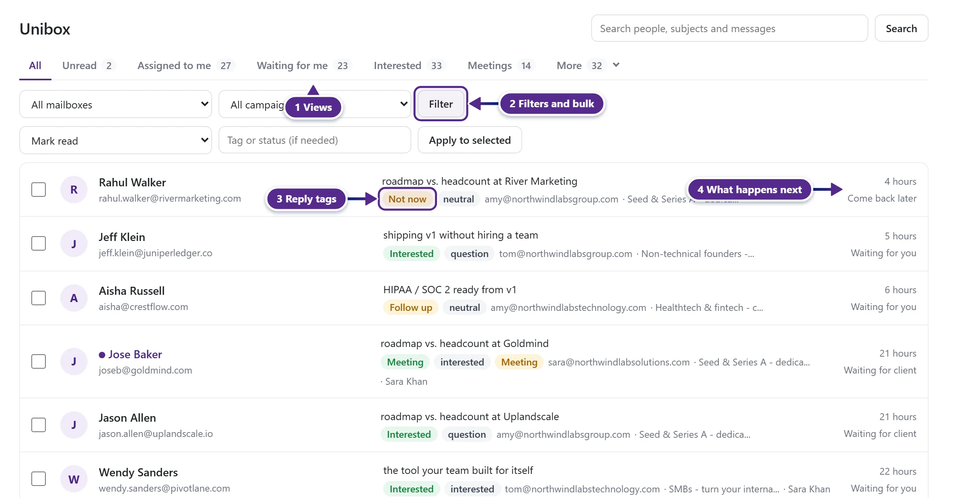Viewport: 980px width, 498px height.
Task: Check the Wendy Sanders row checkbox
Action: (39, 479)
